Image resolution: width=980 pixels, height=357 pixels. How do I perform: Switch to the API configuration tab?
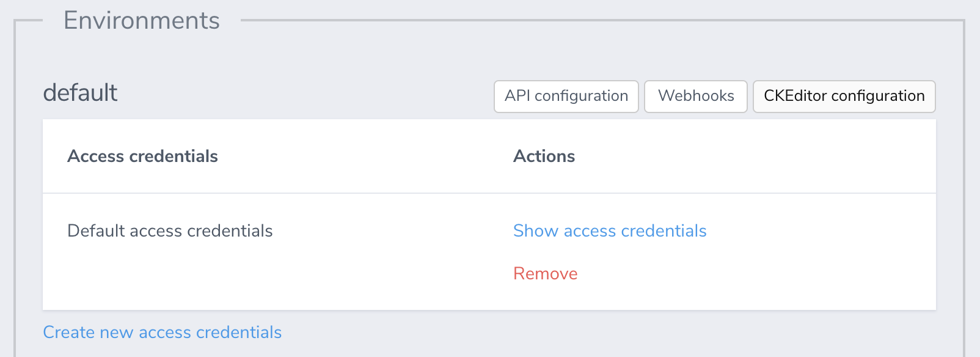(x=565, y=96)
